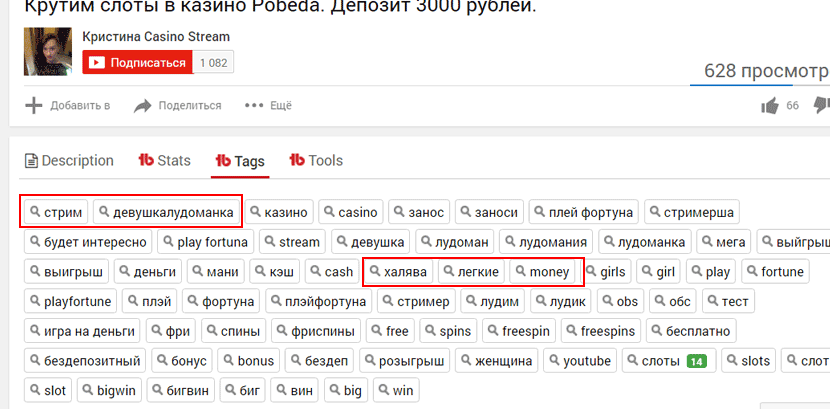Click the girls tag
The width and height of the screenshot is (830, 409).
606,271
